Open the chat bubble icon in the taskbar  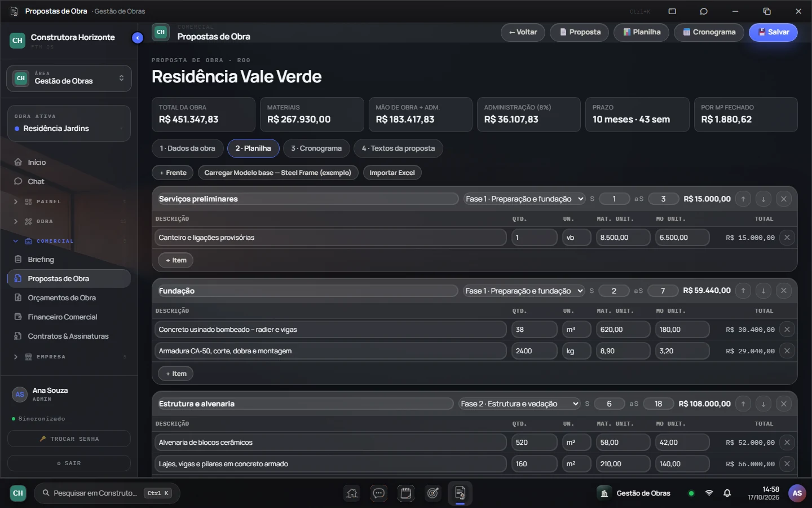point(379,493)
